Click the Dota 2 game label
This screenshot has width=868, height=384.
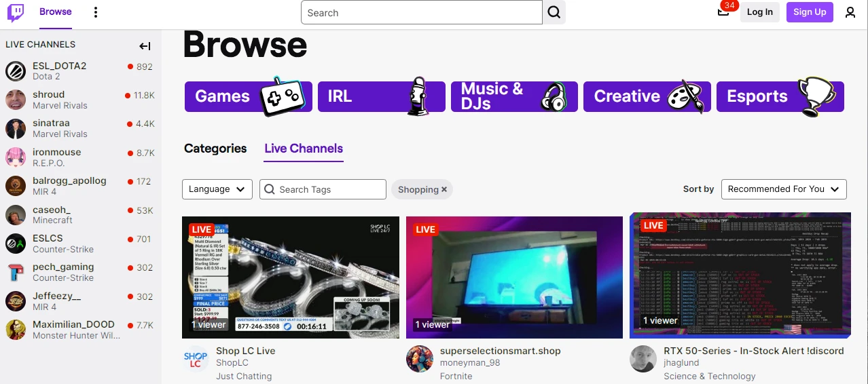pos(46,77)
